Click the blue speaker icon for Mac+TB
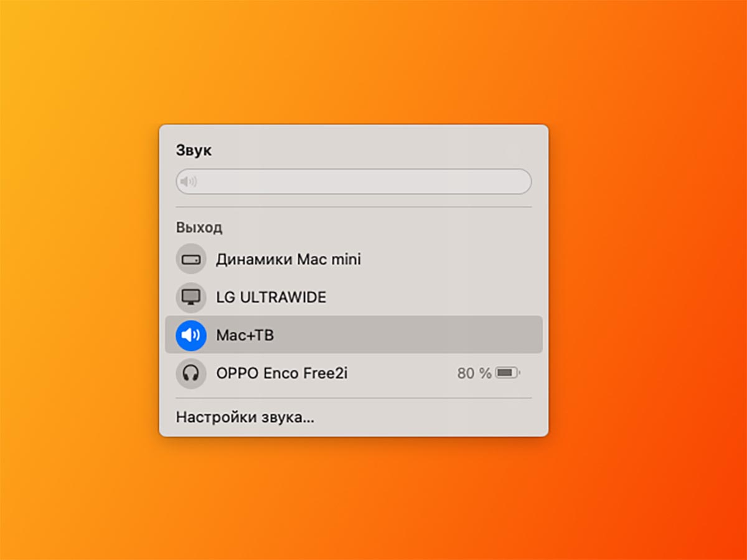747x560 pixels. [x=191, y=335]
